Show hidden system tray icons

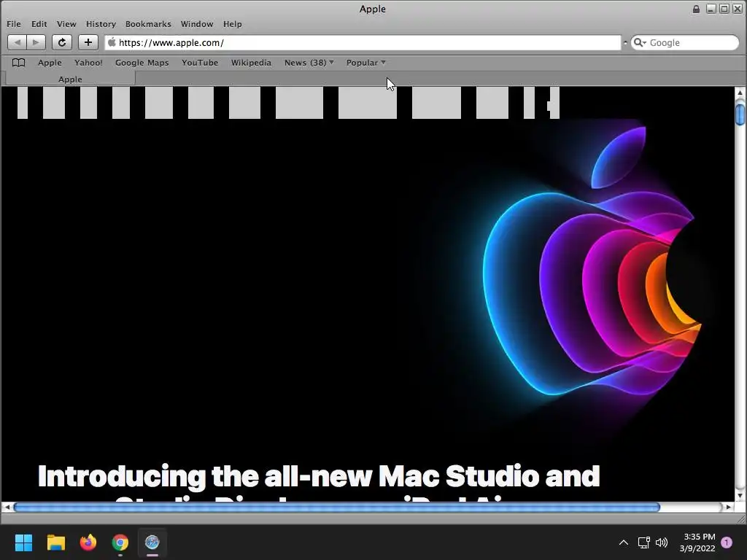(624, 542)
